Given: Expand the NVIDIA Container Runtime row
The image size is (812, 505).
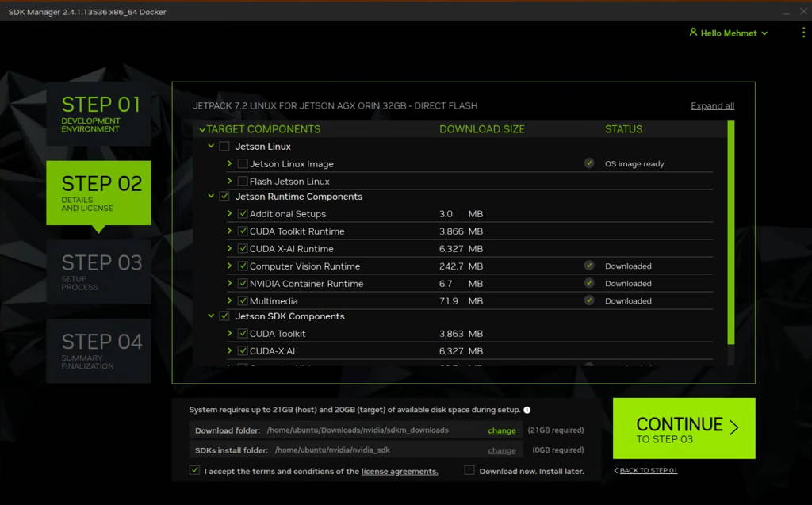Looking at the screenshot, I should 229,283.
